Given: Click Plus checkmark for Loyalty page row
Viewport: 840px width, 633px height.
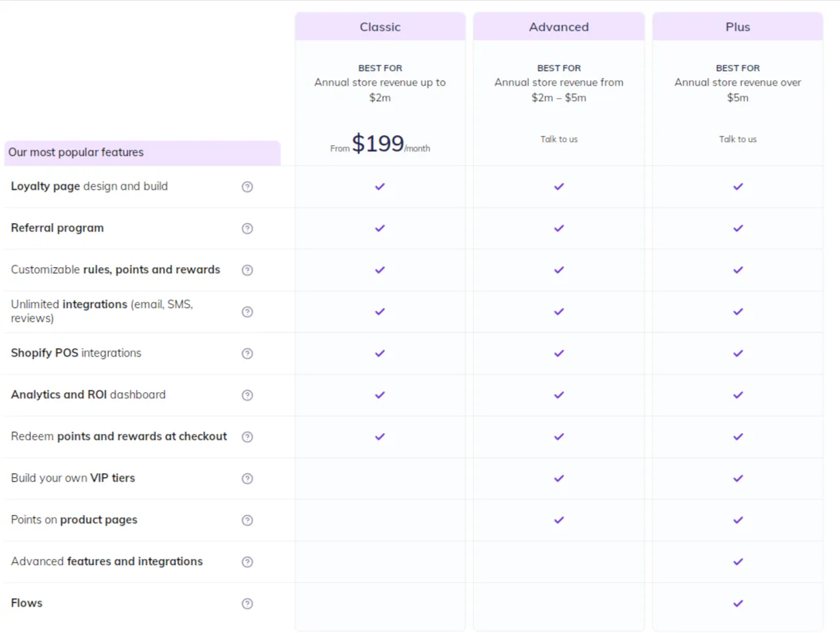Looking at the screenshot, I should pyautogui.click(x=737, y=186).
